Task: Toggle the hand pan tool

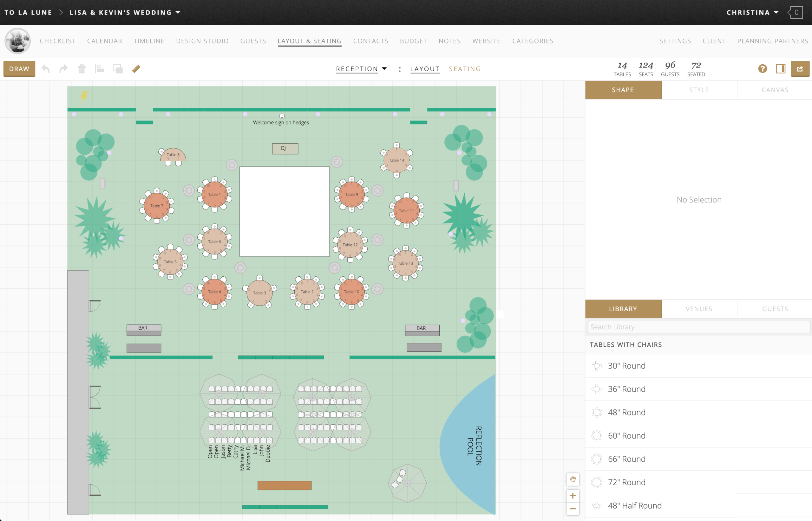Action: click(573, 479)
